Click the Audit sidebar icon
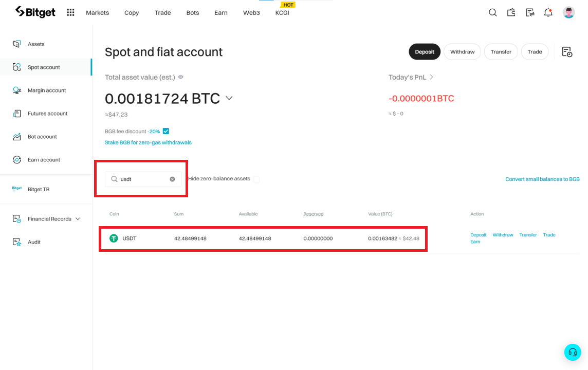This screenshot has width=588, height=370. (x=17, y=242)
